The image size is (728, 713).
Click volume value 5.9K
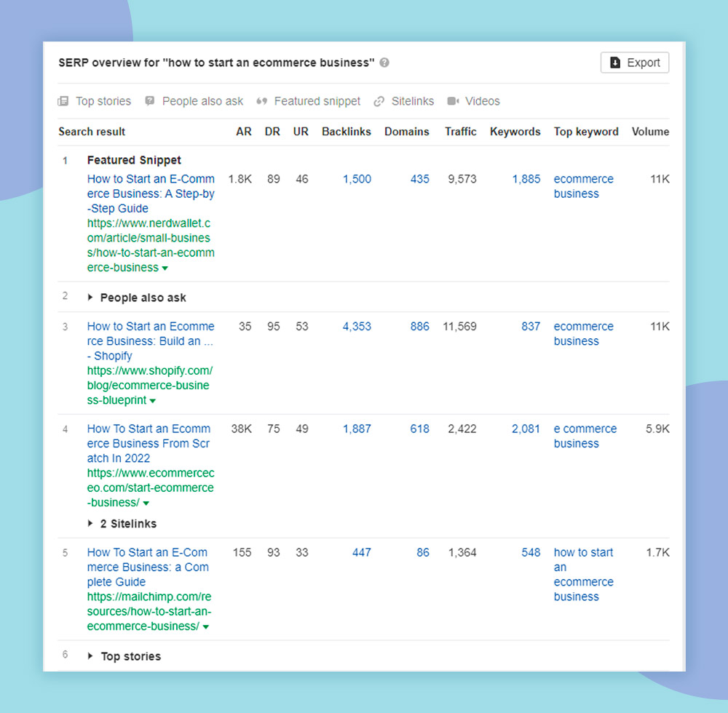coord(657,429)
